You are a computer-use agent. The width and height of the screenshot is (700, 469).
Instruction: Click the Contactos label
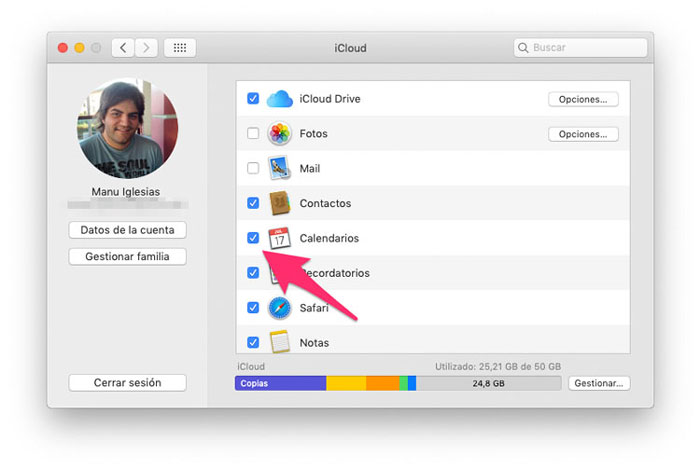pyautogui.click(x=325, y=203)
